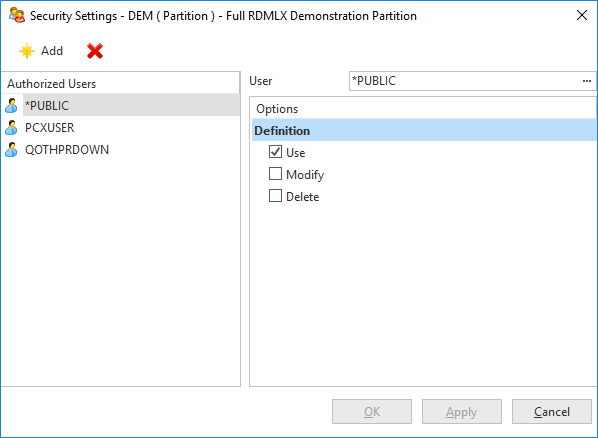Close the Security Settings dialog
The height and width of the screenshot is (438, 598).
[x=582, y=16]
